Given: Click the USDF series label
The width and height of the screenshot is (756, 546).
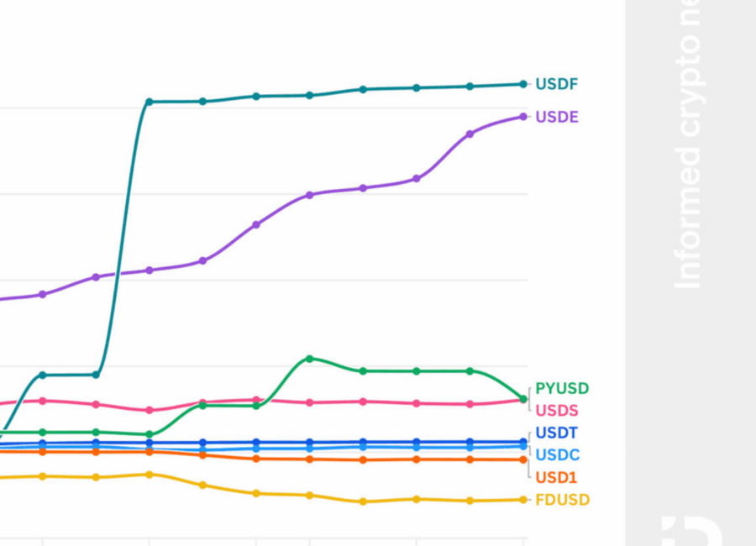Looking at the screenshot, I should point(556,84).
